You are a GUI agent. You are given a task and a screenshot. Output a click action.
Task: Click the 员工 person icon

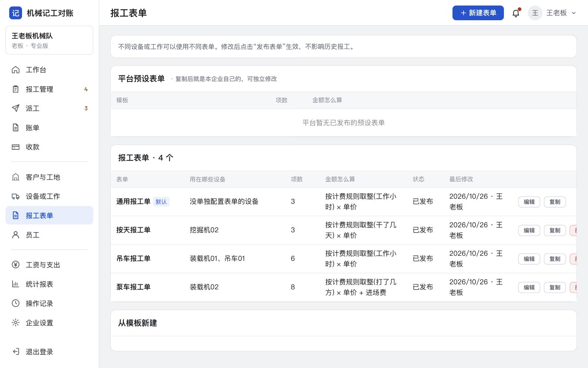tap(15, 235)
